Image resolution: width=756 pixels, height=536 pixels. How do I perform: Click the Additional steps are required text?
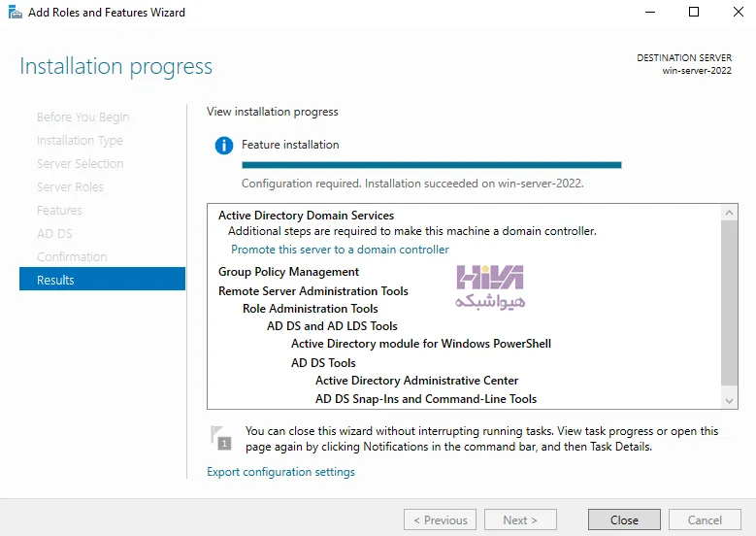tap(412, 231)
